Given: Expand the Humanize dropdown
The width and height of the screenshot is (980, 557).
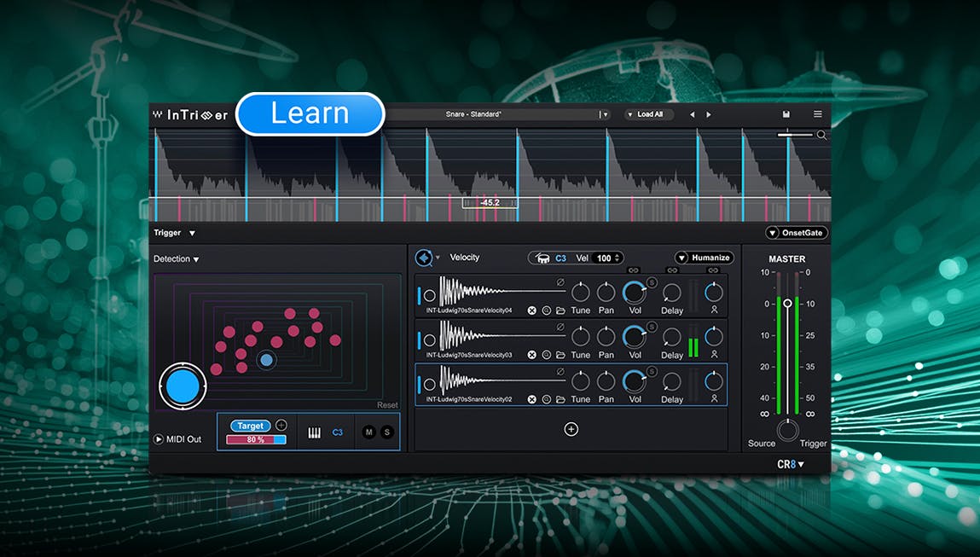Looking at the screenshot, I should [705, 258].
